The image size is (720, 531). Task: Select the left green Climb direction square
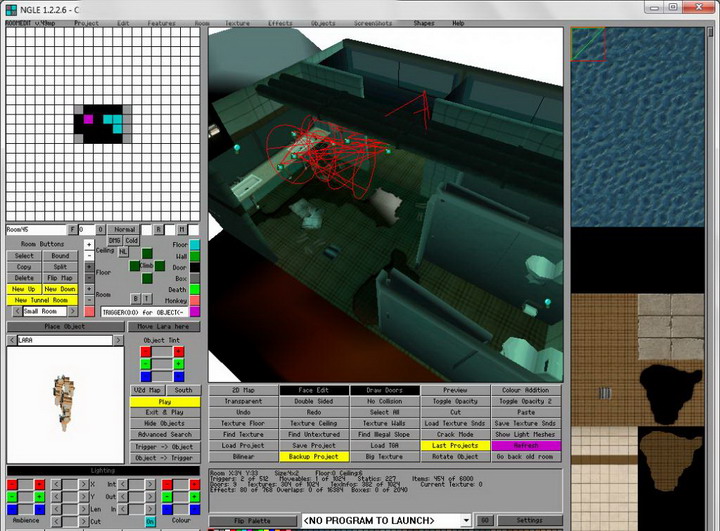click(x=135, y=266)
